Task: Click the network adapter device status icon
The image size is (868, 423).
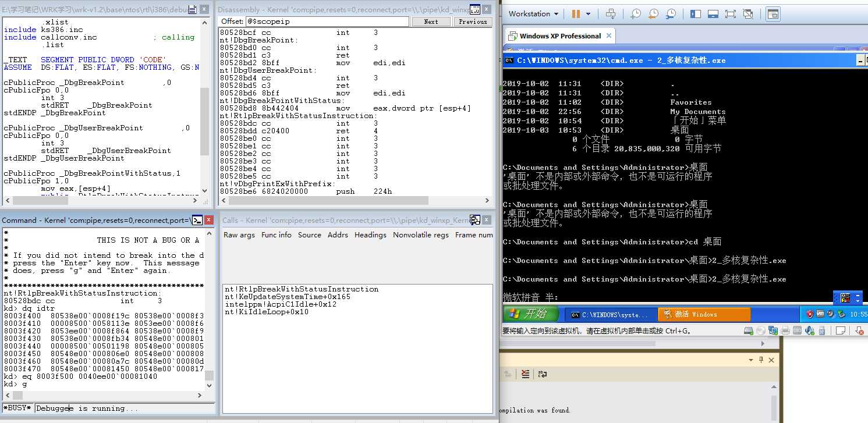Action: [x=773, y=330]
